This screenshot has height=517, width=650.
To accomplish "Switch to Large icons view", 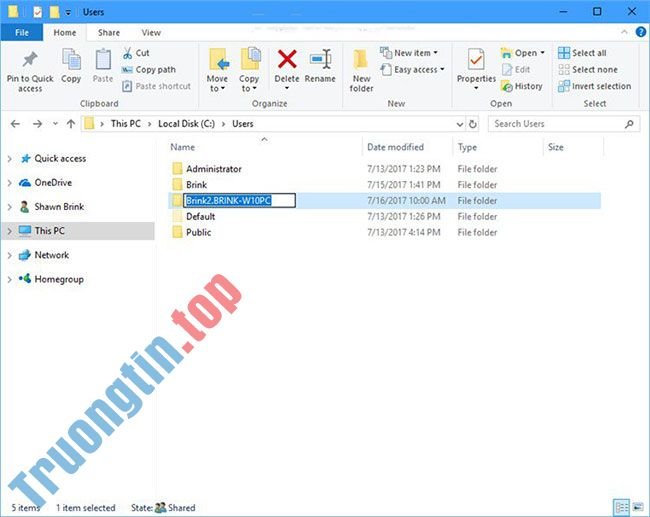I will (638, 507).
